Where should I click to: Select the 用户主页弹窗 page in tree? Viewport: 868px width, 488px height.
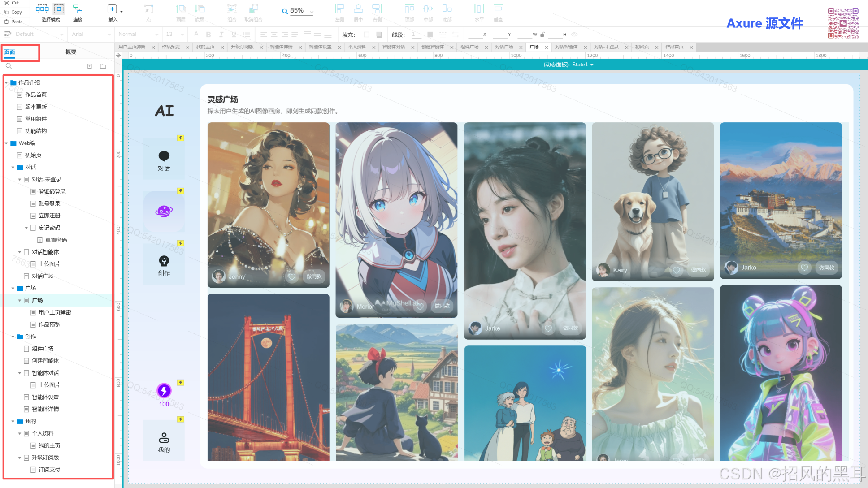[x=55, y=312]
